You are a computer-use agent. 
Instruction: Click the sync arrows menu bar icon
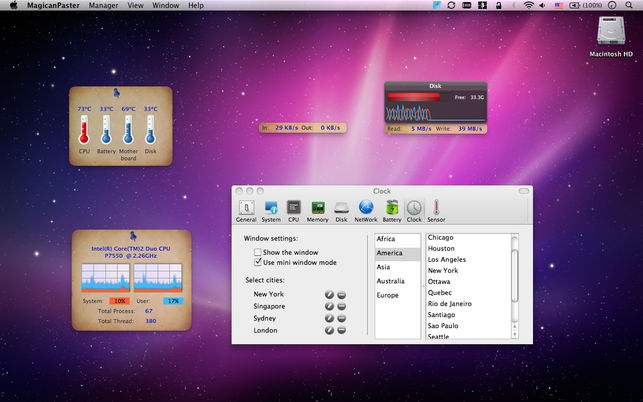click(x=451, y=5)
